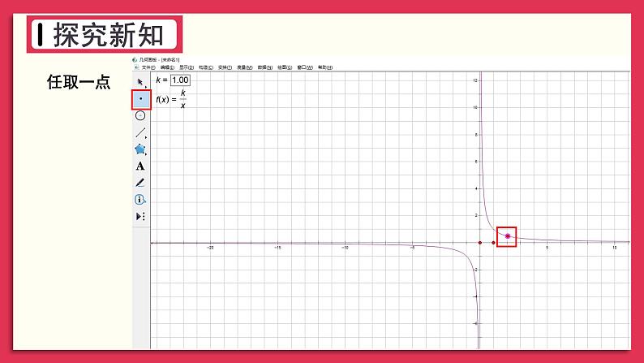Click the Sketchpad app icon in title bar

[135, 59]
